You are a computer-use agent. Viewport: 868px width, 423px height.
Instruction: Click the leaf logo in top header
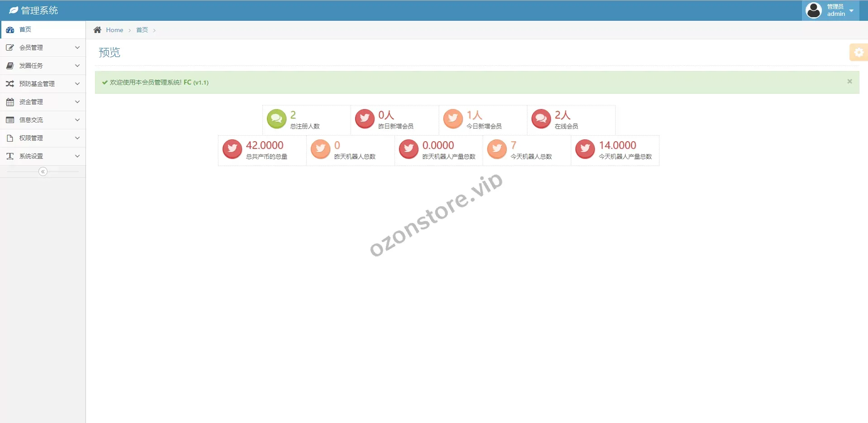point(14,10)
